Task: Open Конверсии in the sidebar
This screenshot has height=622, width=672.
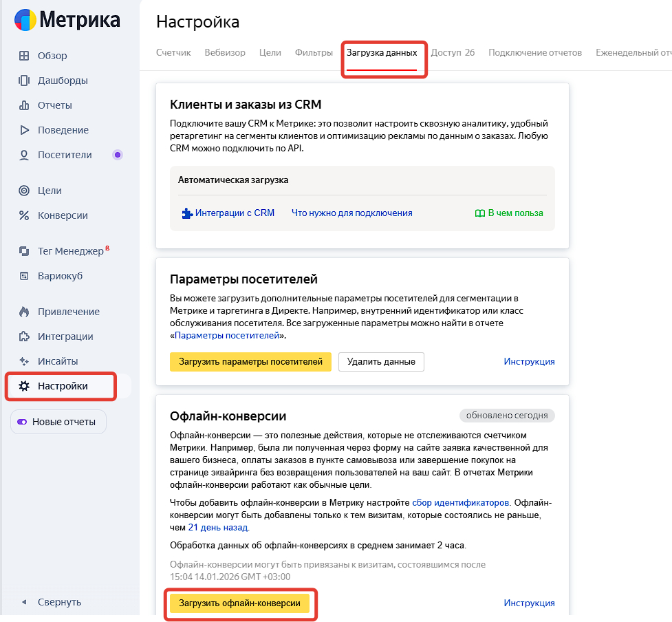Action: point(63,215)
